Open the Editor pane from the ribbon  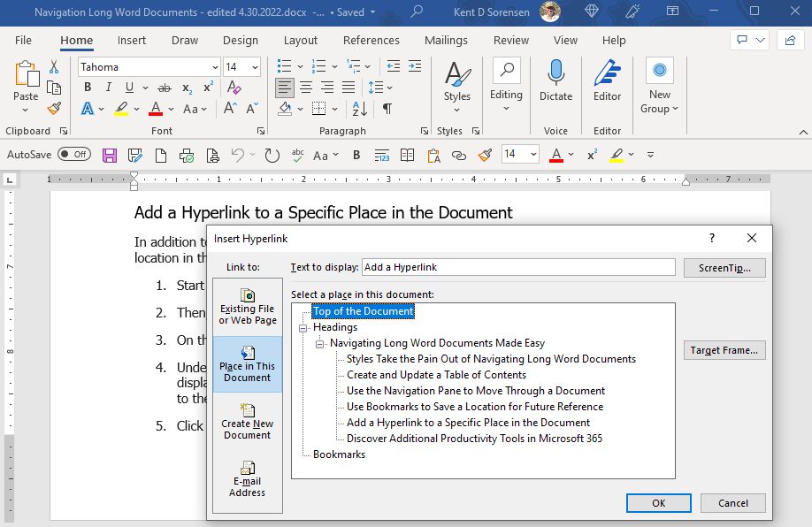click(x=607, y=81)
